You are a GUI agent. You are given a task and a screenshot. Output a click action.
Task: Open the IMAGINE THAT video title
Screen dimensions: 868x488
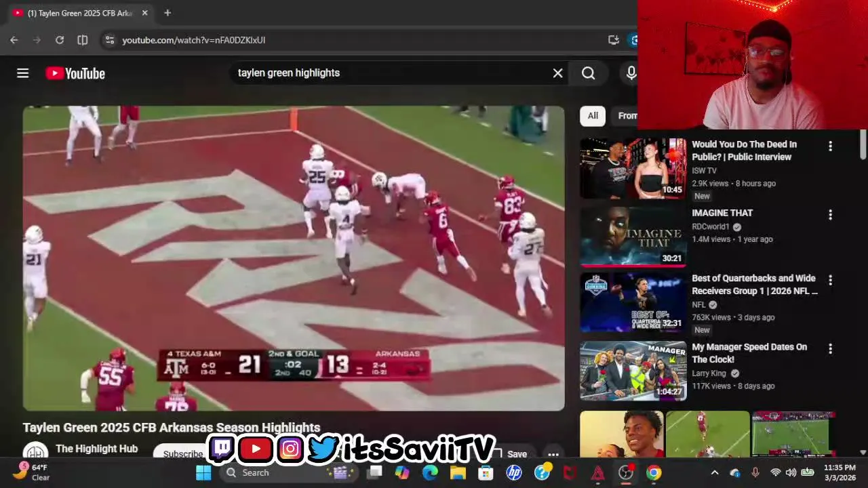point(722,213)
